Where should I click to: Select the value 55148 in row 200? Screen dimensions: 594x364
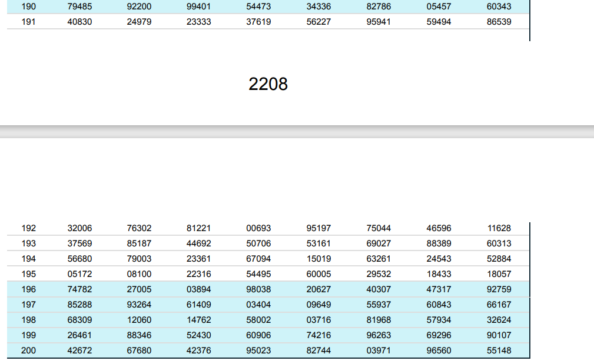point(497,350)
